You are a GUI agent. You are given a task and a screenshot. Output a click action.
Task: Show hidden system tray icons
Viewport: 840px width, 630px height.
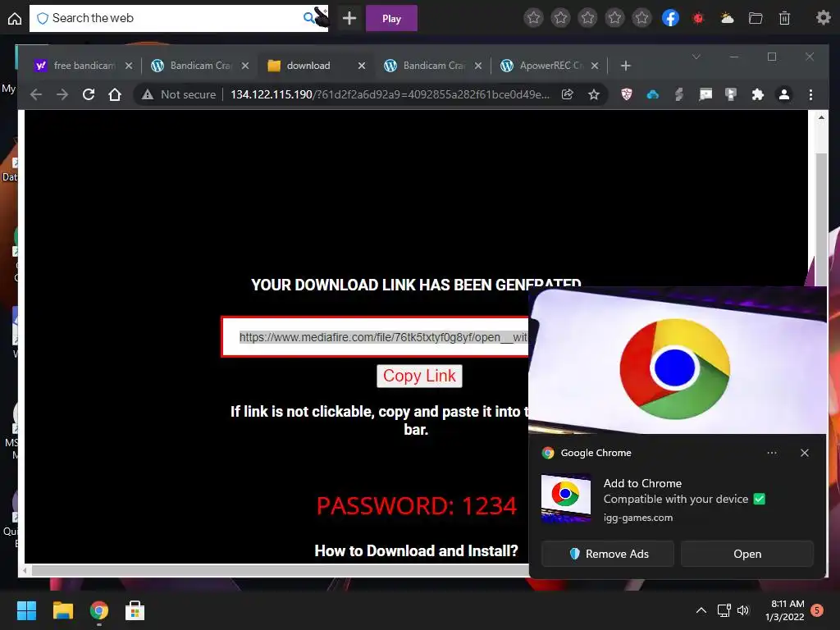(701, 610)
